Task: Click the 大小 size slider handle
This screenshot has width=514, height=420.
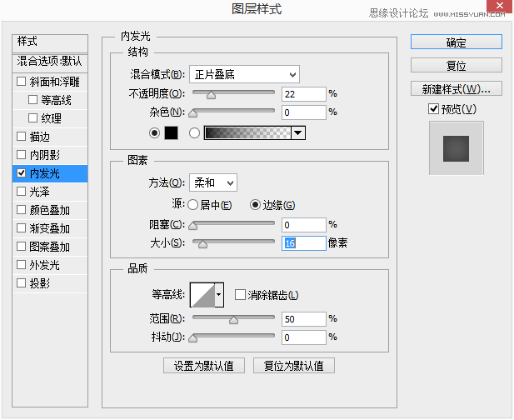Action: (203, 244)
